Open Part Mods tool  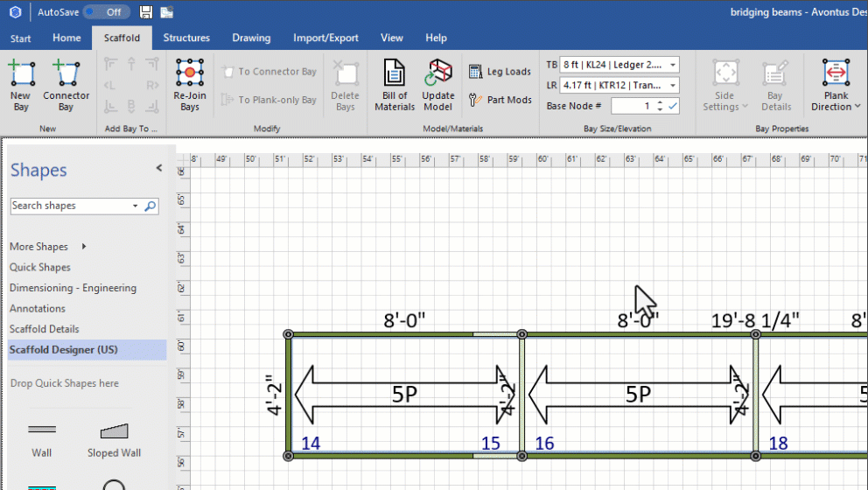click(500, 100)
